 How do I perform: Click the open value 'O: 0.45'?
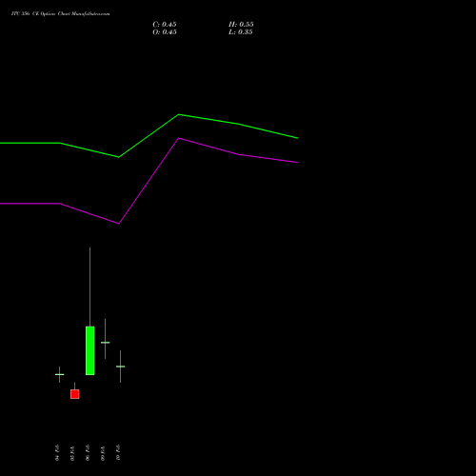click(165, 32)
